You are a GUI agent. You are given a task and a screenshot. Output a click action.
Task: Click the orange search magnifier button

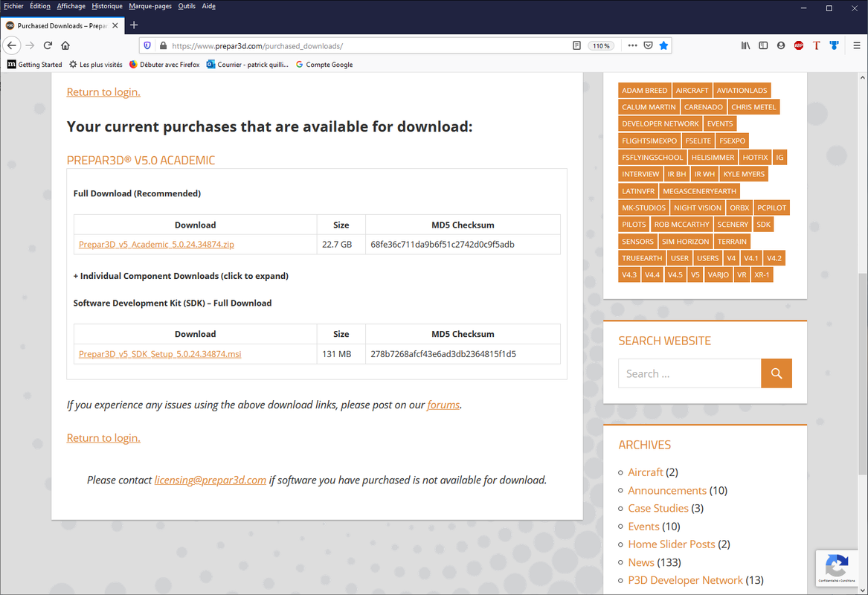(776, 373)
